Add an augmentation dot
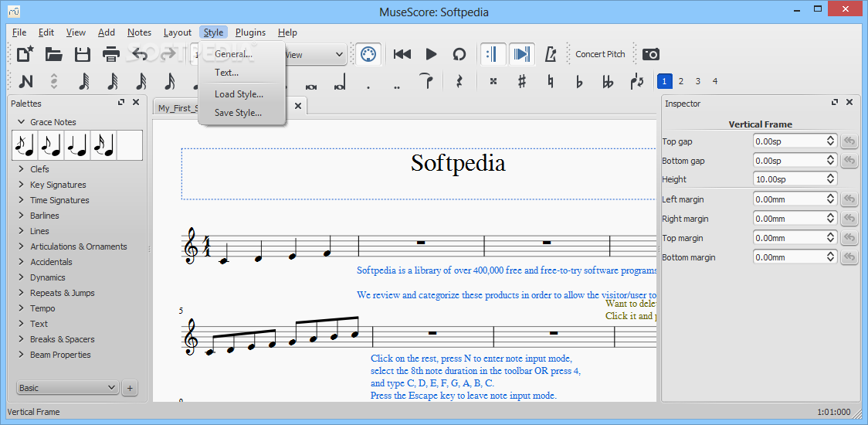Image resolution: width=868 pixels, height=425 pixels. click(x=368, y=87)
